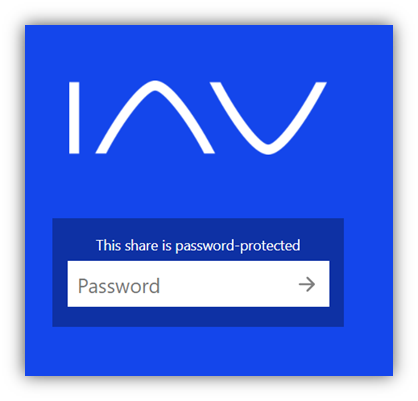Click the word 'password-protected' in the label
This screenshot has height=401, width=418.
238,246
